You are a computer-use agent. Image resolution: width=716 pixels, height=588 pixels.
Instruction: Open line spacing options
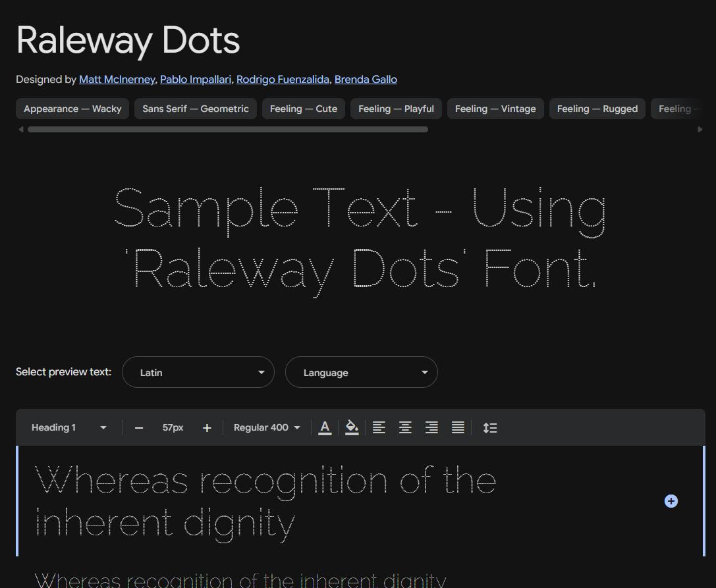pyautogui.click(x=490, y=428)
